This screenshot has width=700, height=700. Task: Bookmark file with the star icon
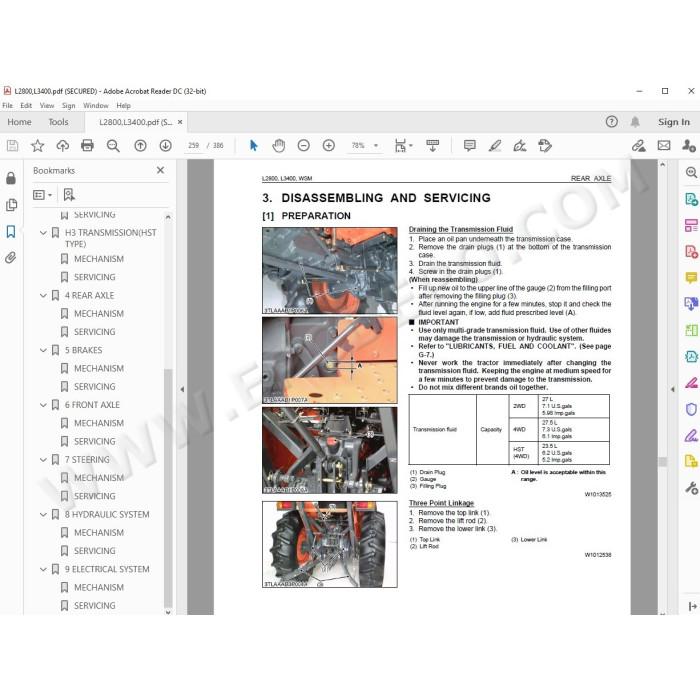[38, 146]
